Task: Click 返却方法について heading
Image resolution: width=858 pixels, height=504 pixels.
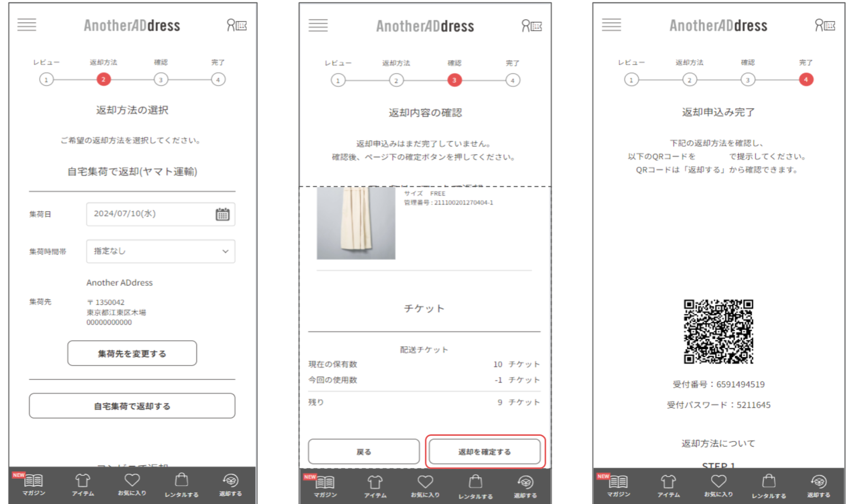Action: click(x=719, y=443)
